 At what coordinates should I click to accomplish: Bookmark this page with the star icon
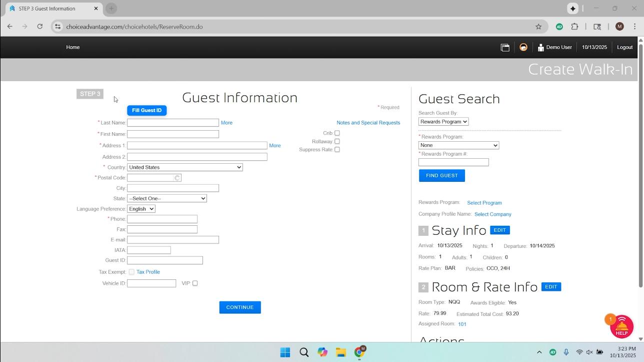coord(538,27)
